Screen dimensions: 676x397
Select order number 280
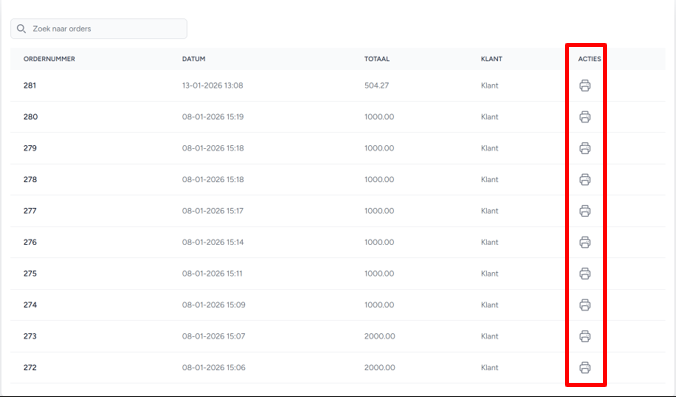click(x=31, y=117)
